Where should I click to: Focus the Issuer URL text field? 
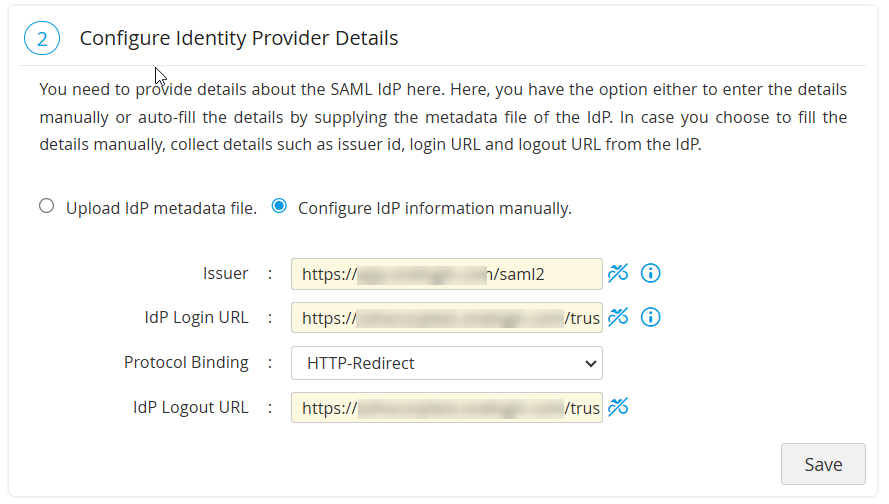tap(446, 273)
